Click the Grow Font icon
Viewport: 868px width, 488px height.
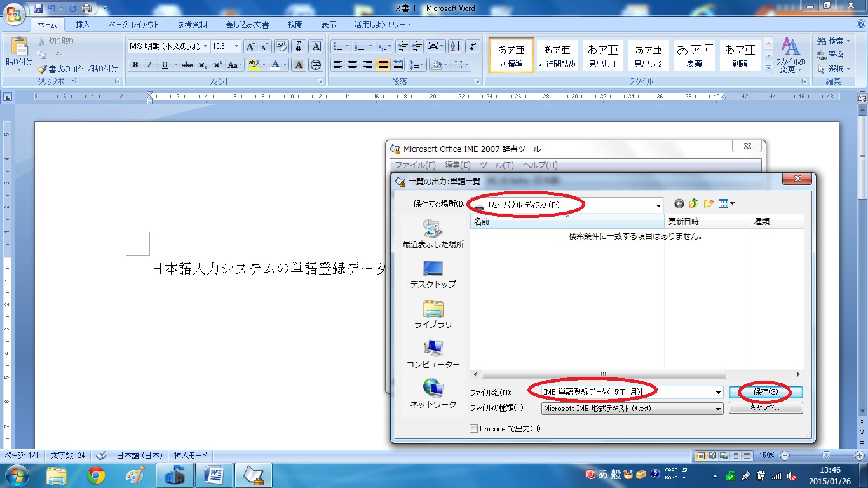point(250,46)
